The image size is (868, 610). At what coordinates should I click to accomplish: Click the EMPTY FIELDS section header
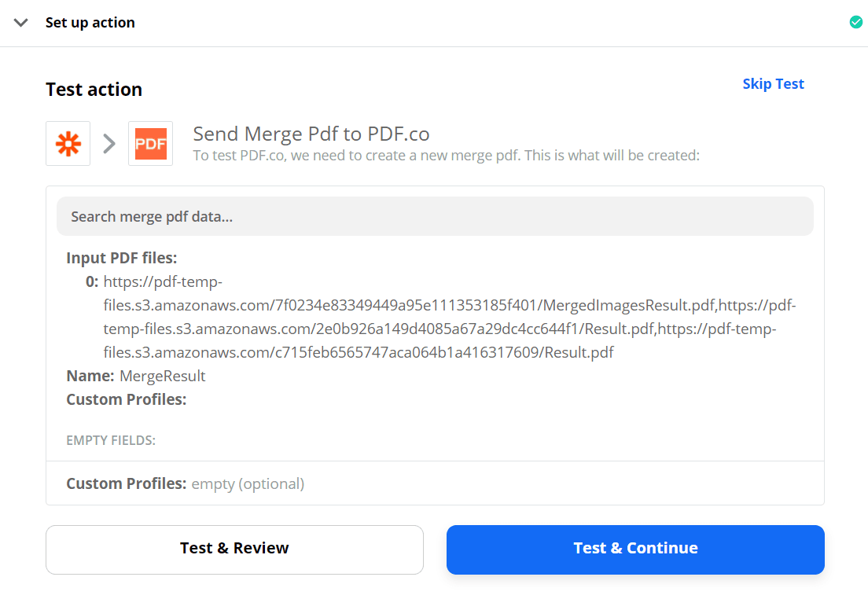[111, 440]
